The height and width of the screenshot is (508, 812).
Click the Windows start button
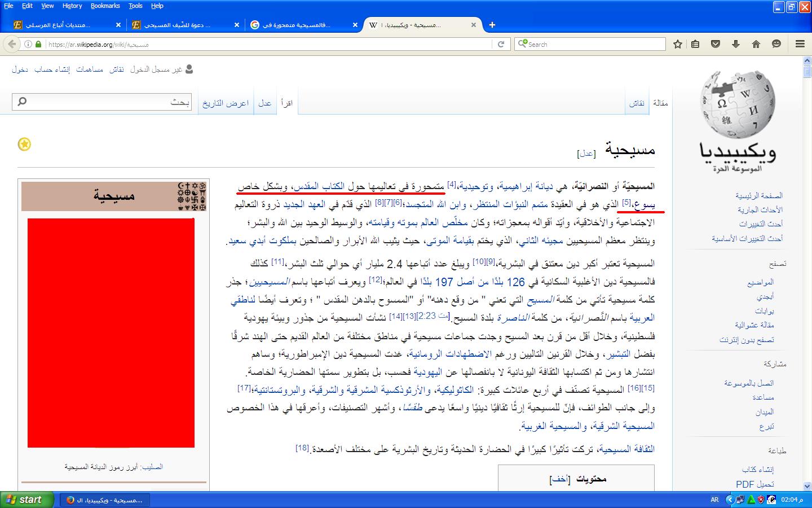click(x=27, y=500)
